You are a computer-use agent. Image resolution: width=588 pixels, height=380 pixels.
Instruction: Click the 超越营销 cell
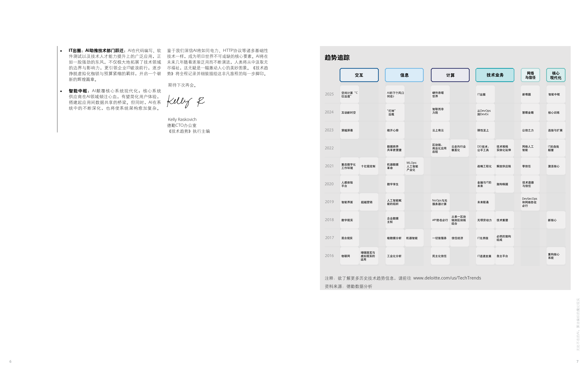[x=369, y=202]
